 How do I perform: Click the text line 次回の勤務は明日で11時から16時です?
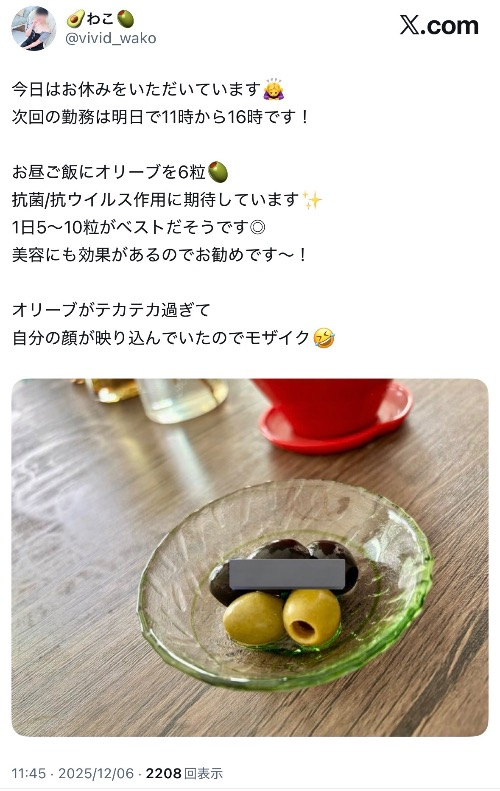pos(159,117)
